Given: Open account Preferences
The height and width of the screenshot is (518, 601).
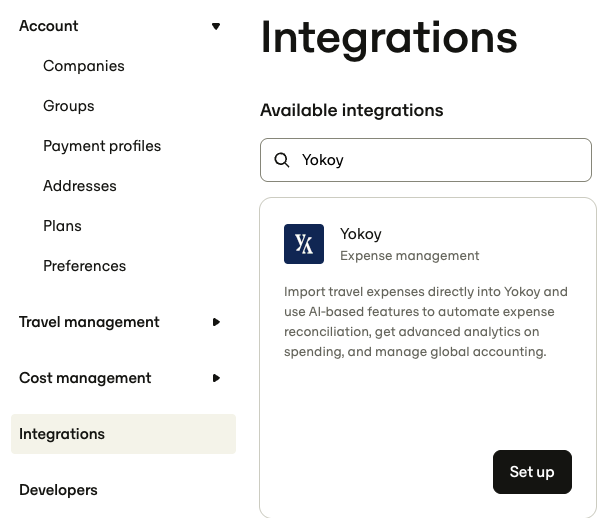Looking at the screenshot, I should tap(84, 266).
